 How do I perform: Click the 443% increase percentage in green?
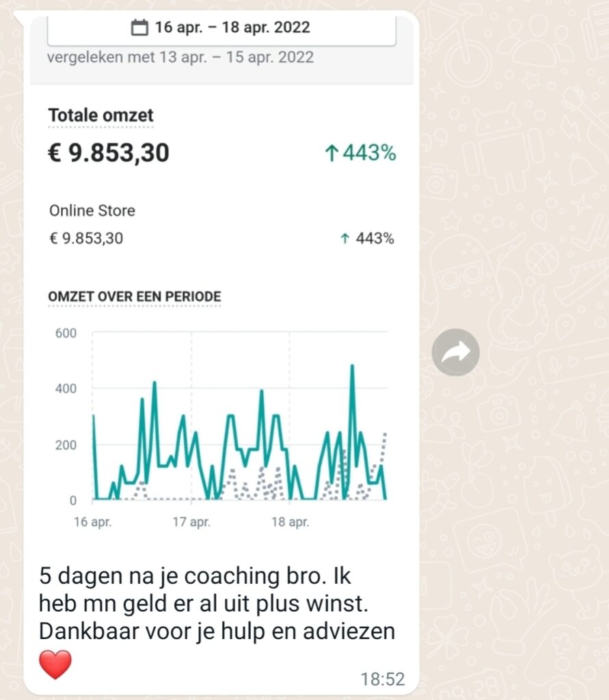coord(369,152)
